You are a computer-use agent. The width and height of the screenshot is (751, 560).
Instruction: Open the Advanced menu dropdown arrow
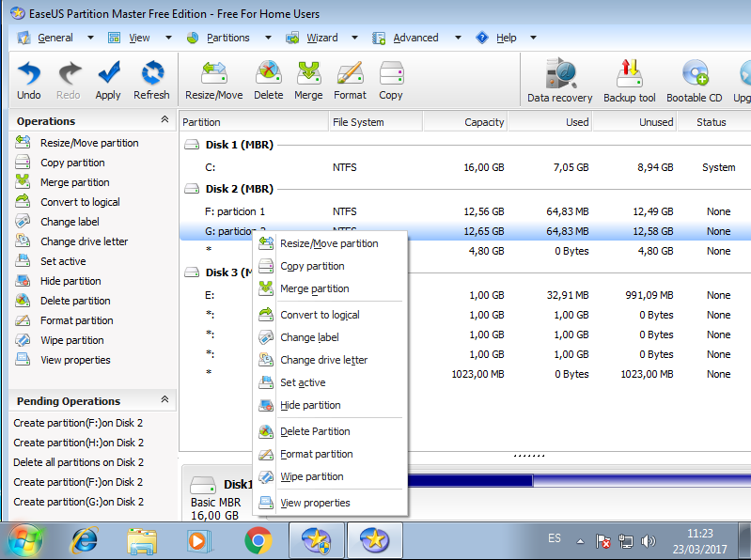(458, 38)
